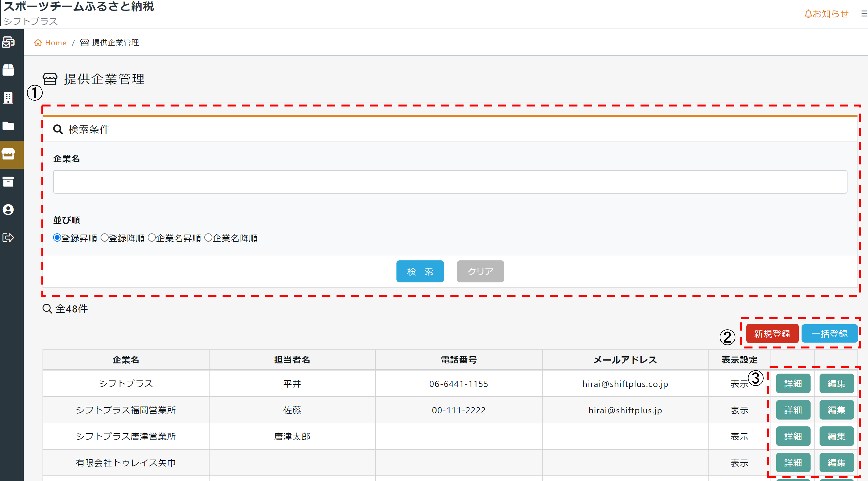Select 企業名降順 sort order radio
This screenshot has width=868, height=481.
point(209,238)
